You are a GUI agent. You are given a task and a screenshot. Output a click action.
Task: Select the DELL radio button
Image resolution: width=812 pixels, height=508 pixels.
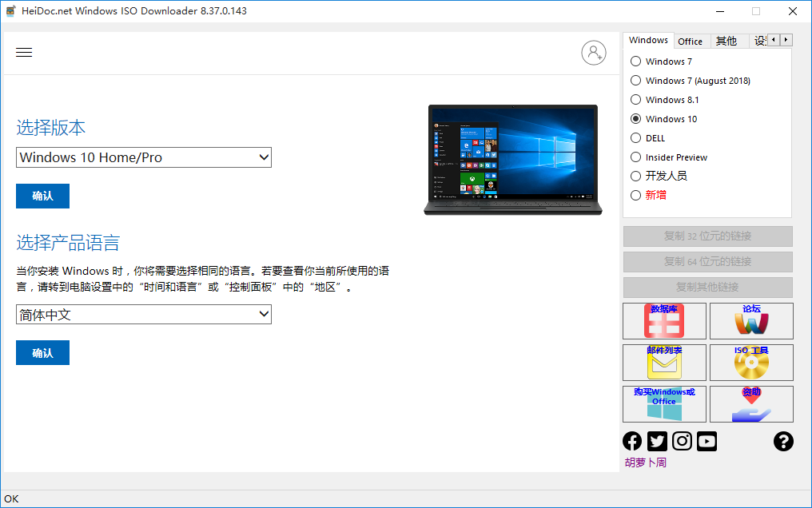648,138
